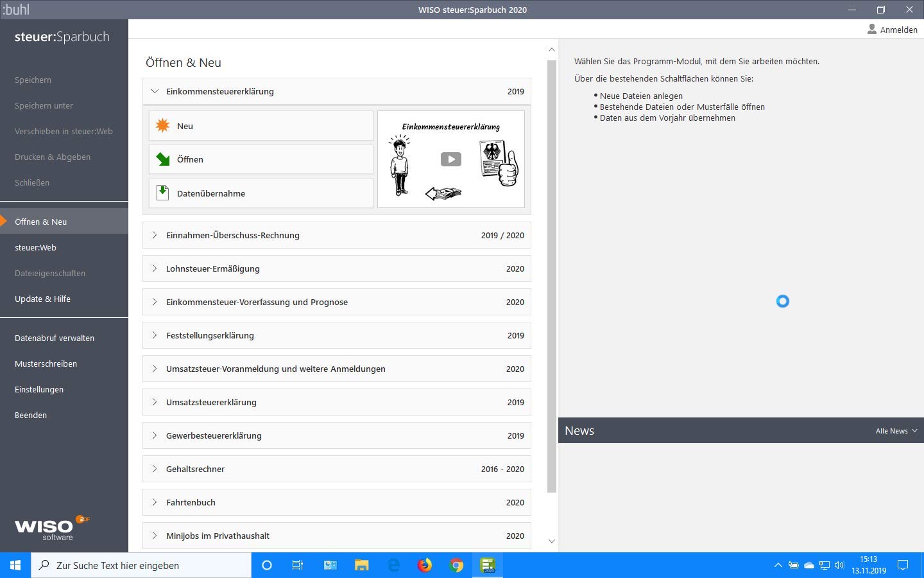Click the Neu button
This screenshot has height=578, width=924.
point(261,126)
